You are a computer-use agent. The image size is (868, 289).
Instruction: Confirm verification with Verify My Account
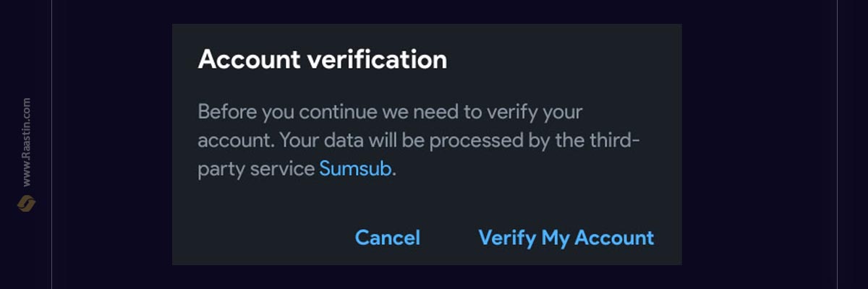[x=566, y=237]
